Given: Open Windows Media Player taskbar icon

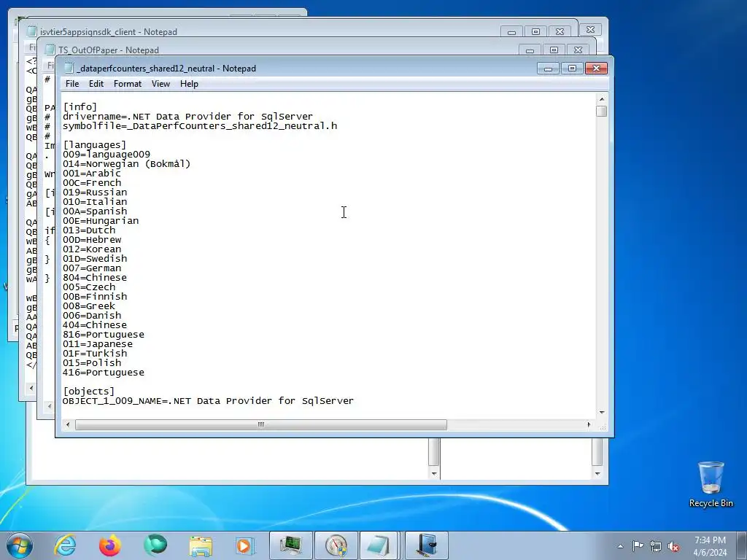Looking at the screenshot, I should [x=245, y=545].
